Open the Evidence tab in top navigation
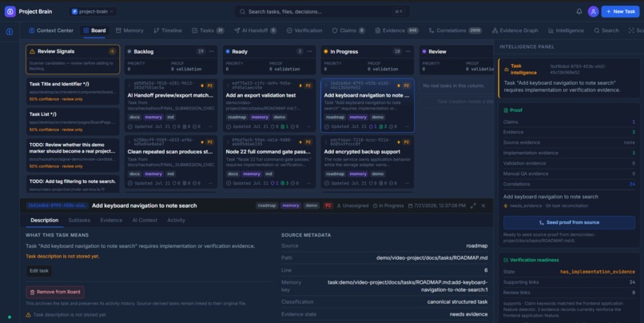This screenshot has width=644, height=323. coord(397,30)
